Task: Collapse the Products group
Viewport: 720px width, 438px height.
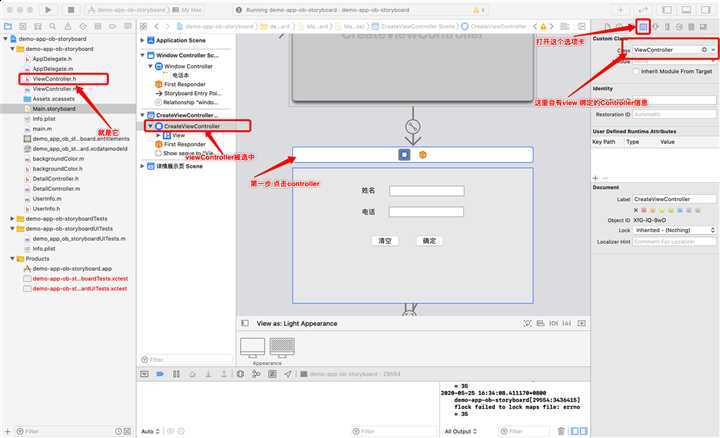Action: 12,258
